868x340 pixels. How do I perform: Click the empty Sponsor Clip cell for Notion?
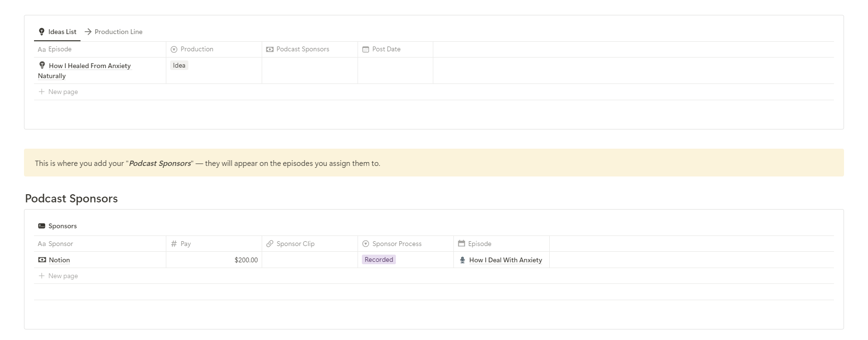(310, 260)
